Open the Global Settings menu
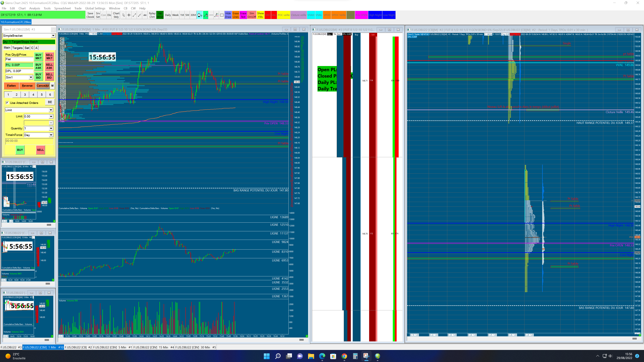This screenshot has height=362, width=644. [x=95, y=8]
